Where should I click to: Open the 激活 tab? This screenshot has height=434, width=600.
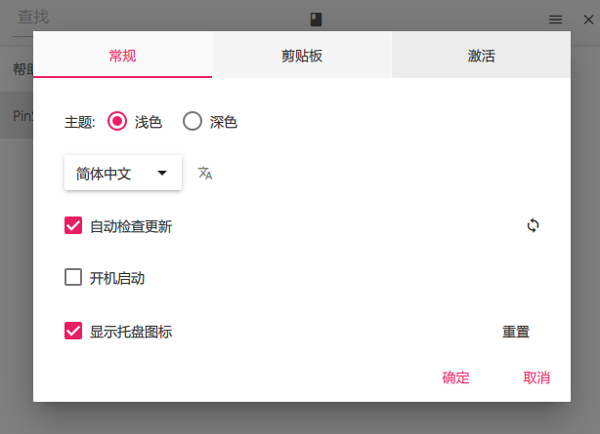(480, 56)
